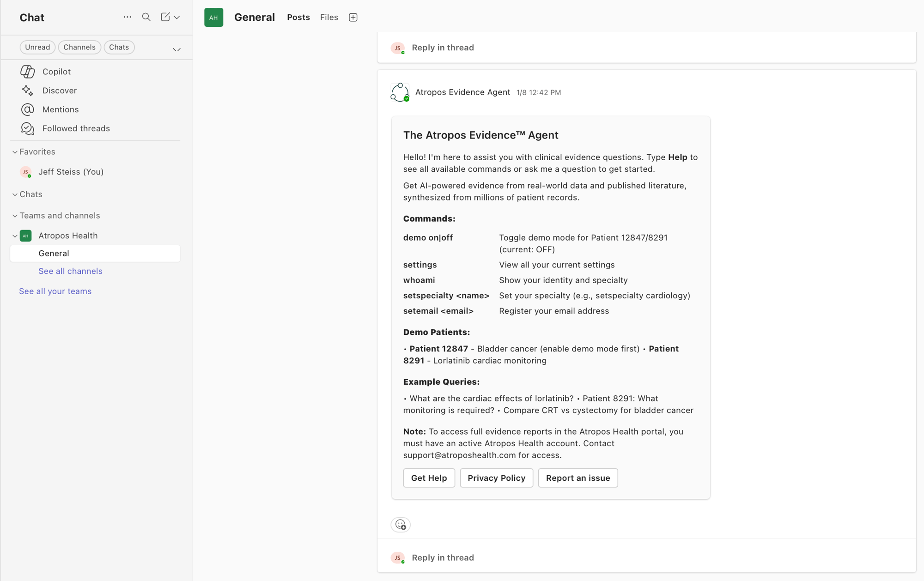
Task: Collapse the Atropos Health team
Action: (15, 236)
